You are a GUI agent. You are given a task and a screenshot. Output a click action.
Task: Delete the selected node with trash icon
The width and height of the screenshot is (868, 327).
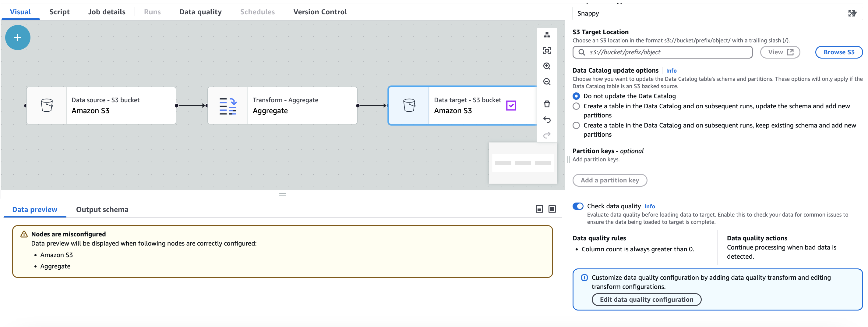coord(547,104)
